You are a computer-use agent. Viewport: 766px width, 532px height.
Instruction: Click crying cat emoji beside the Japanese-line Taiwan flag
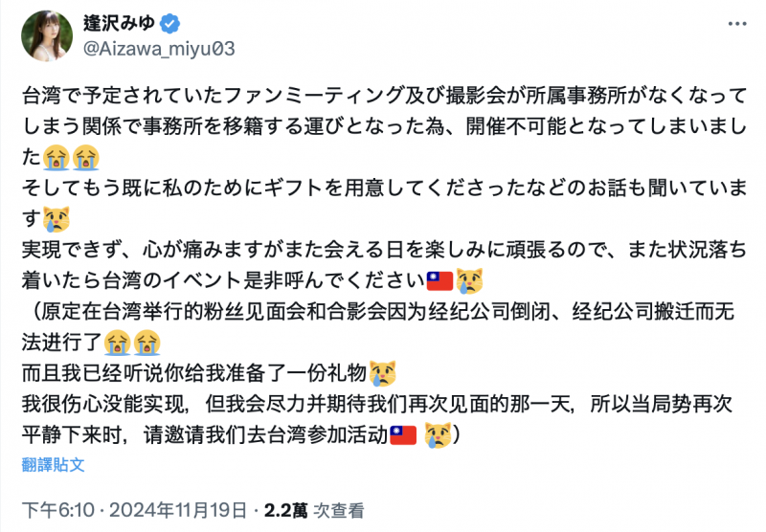click(x=468, y=280)
